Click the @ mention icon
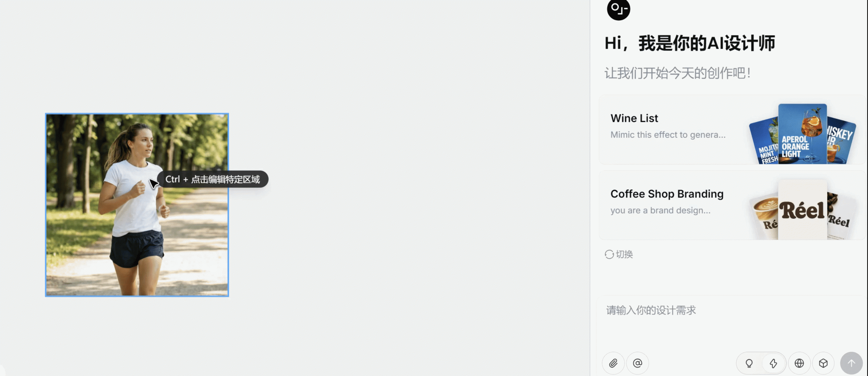The image size is (868, 376). 637,363
